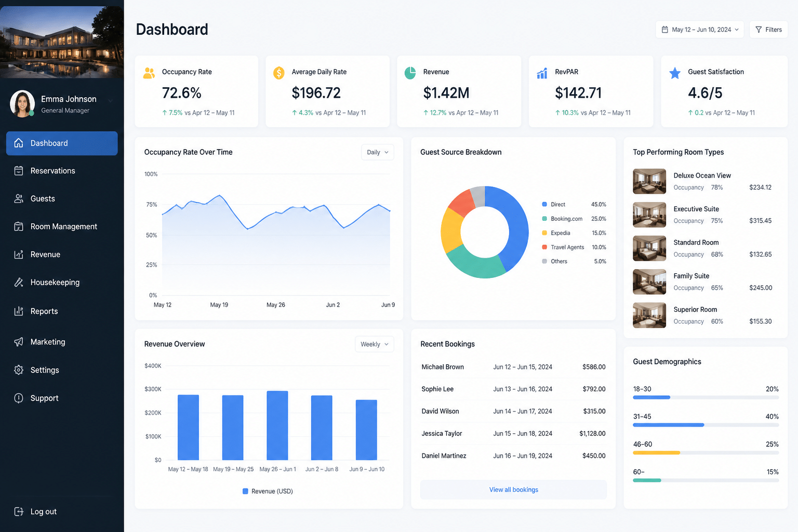Viewport: 798px width, 532px height.
Task: Click the RevPAR bar chart icon
Action: pyautogui.click(x=542, y=73)
